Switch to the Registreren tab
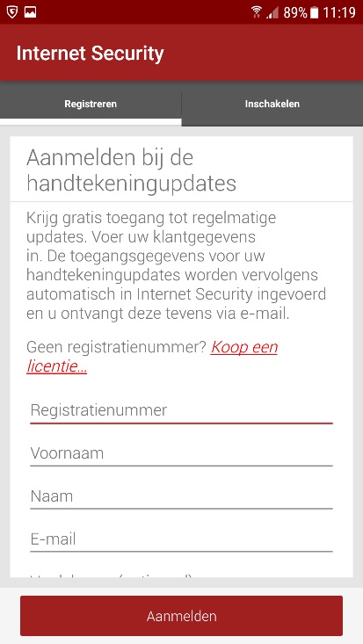Image resolution: width=363 pixels, height=644 pixels. 91,104
